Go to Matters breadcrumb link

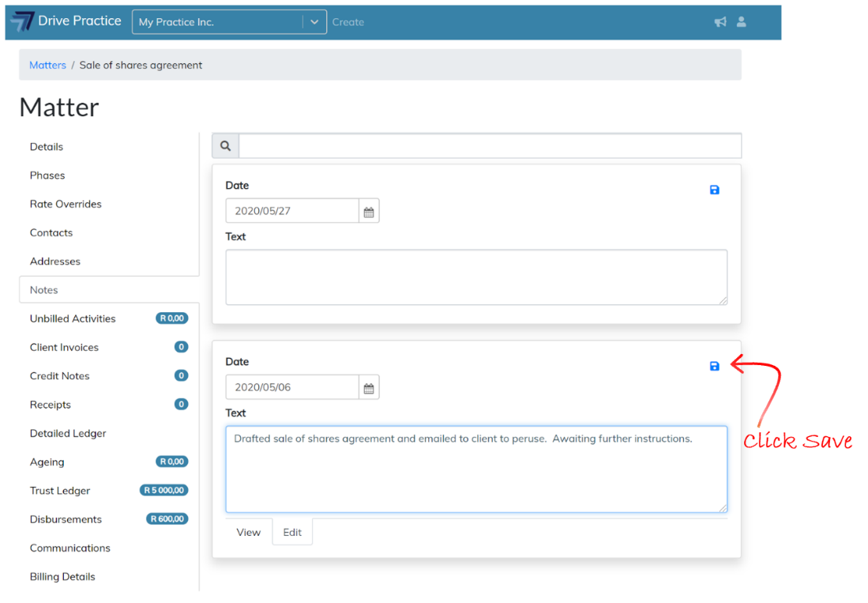pyautogui.click(x=47, y=65)
